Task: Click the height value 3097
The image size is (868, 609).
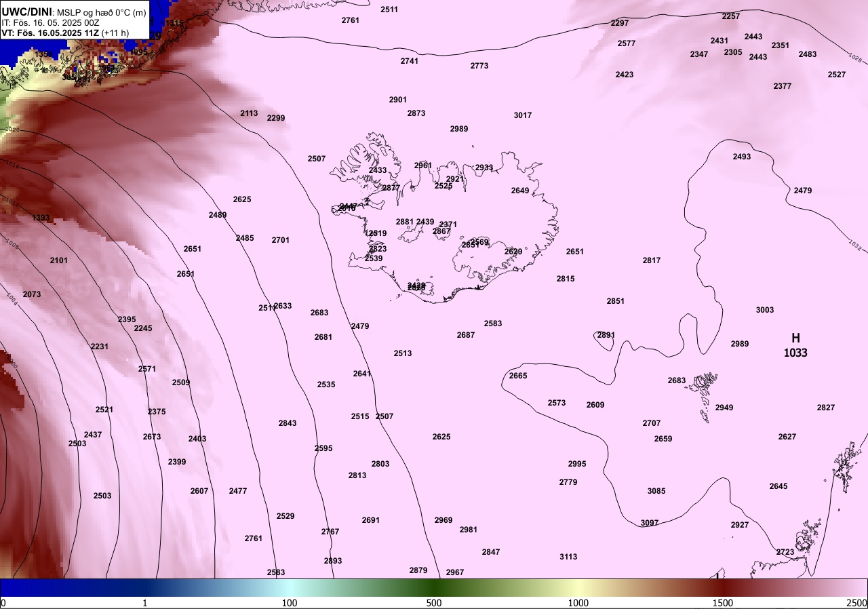Action: tap(650, 523)
